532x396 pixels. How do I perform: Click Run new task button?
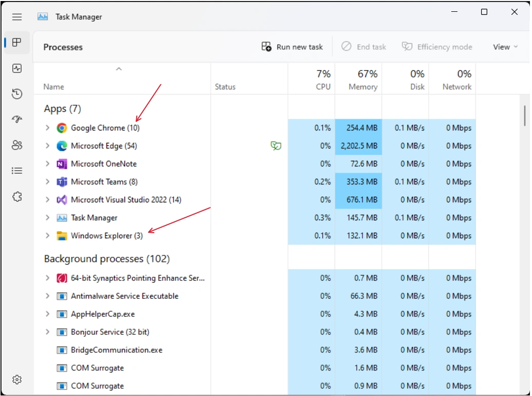(292, 47)
